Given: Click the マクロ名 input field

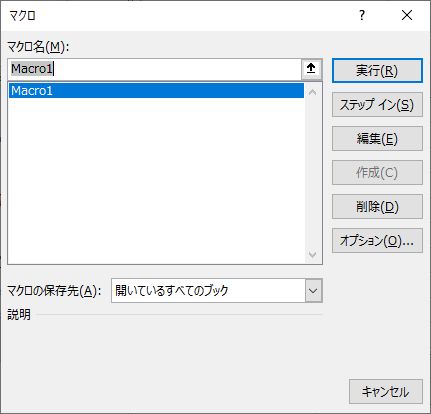Looking at the screenshot, I should (154, 69).
